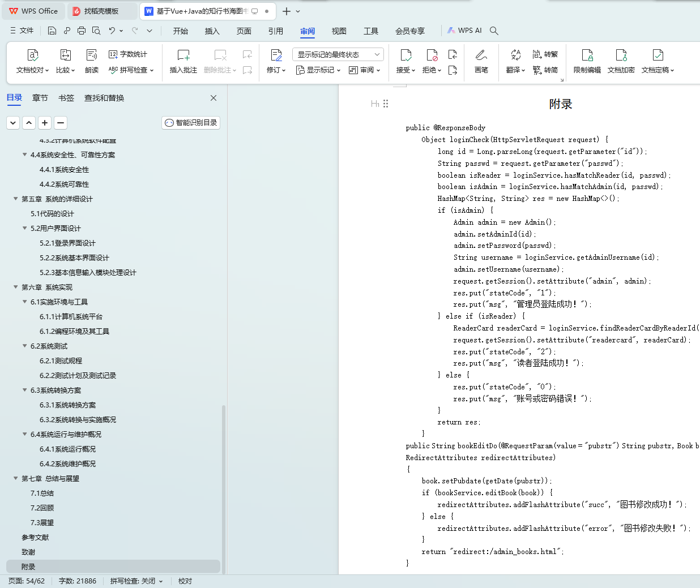Click 智能识别目录 button
Screen dimensions: 700x588
coord(191,123)
